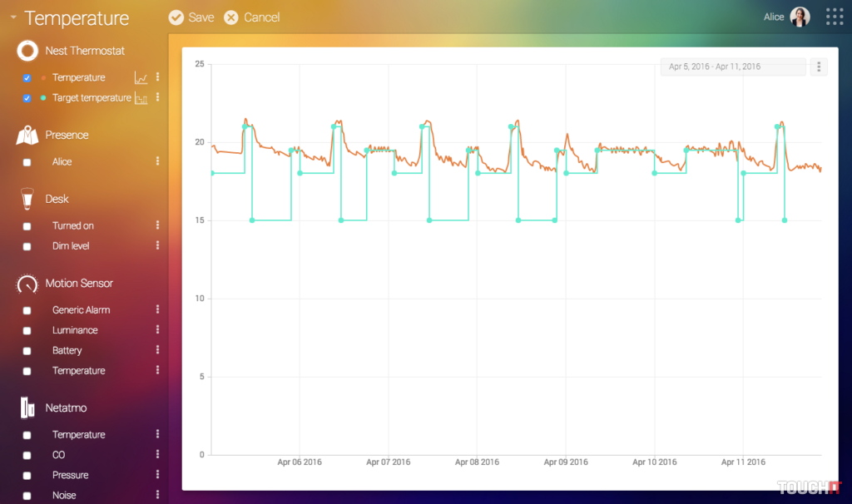Expand the Temperature title dropdown arrow

[13, 18]
